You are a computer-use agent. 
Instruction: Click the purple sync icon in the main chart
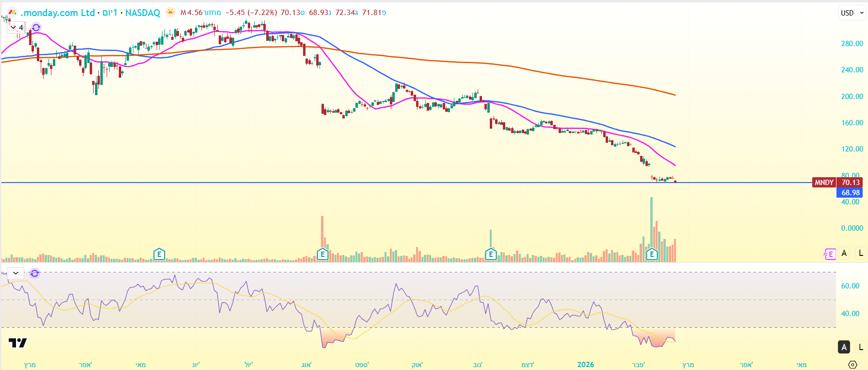(36, 28)
